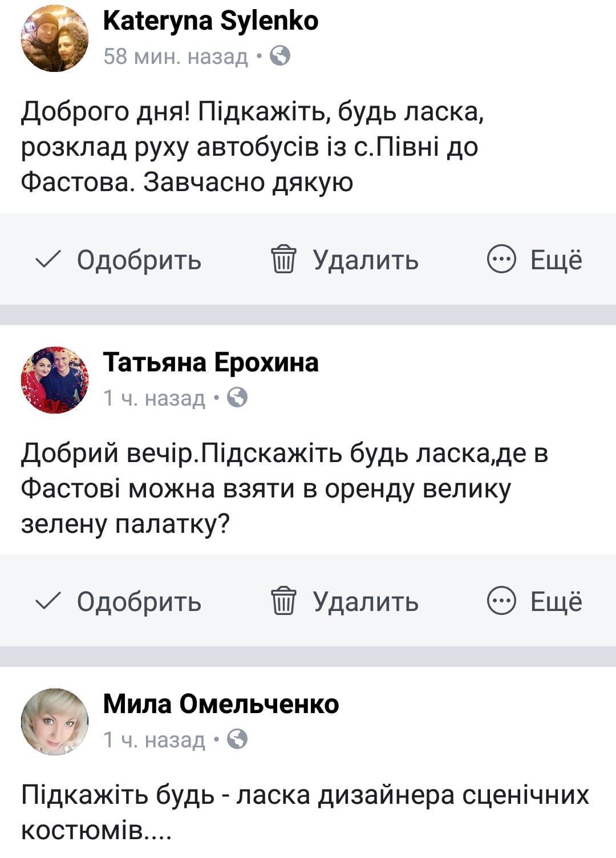Click the "58 мин. назад" timestamp
This screenshot has width=616, height=858.
tap(176, 56)
